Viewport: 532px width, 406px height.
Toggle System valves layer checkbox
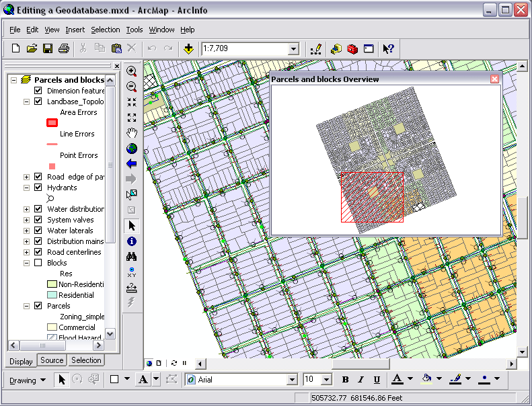pos(38,220)
